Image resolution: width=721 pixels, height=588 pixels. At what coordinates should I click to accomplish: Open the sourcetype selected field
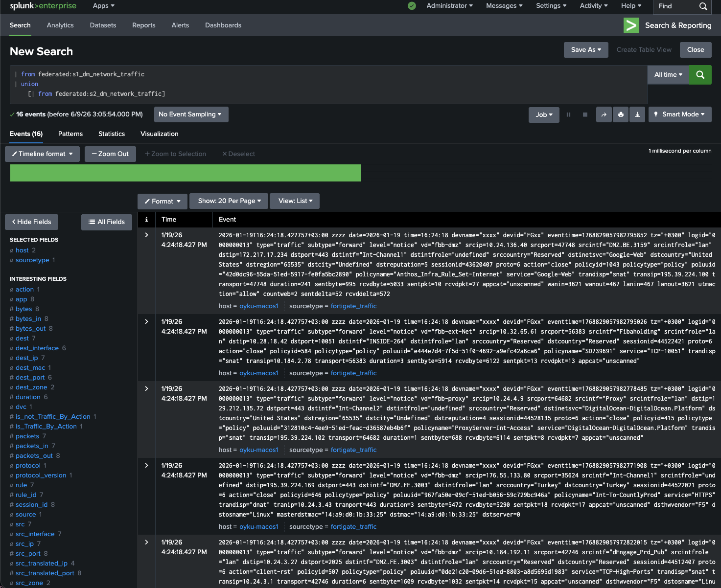tap(32, 260)
